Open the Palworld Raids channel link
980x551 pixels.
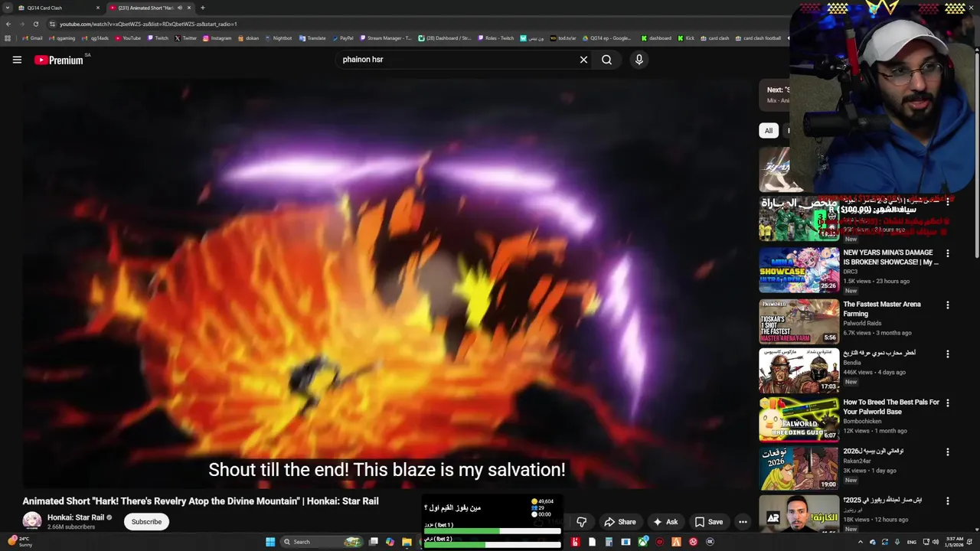coord(862,323)
